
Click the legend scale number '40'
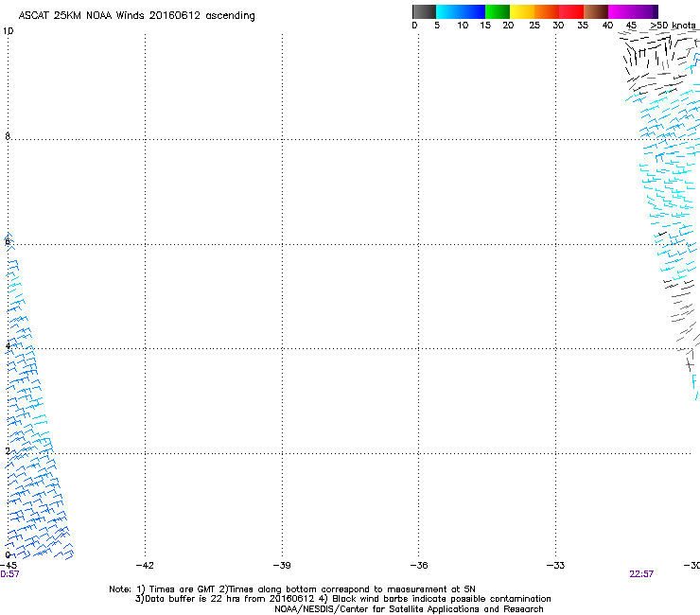pyautogui.click(x=607, y=26)
